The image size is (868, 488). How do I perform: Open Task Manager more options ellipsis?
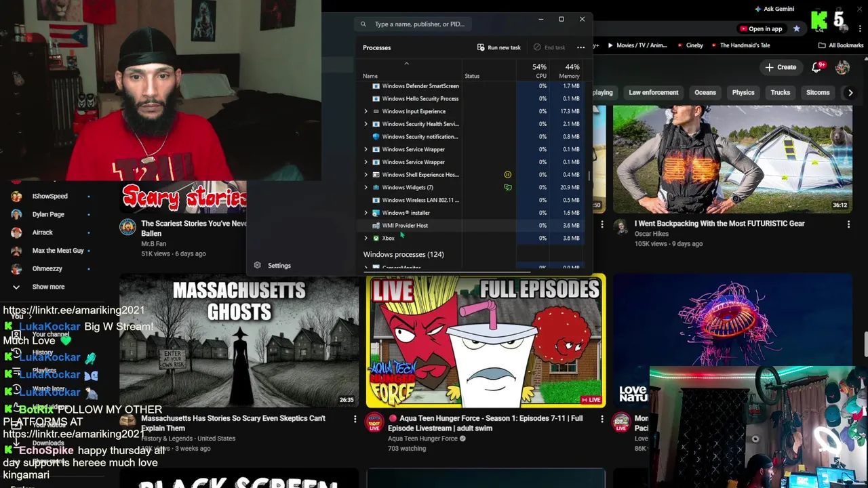click(580, 47)
